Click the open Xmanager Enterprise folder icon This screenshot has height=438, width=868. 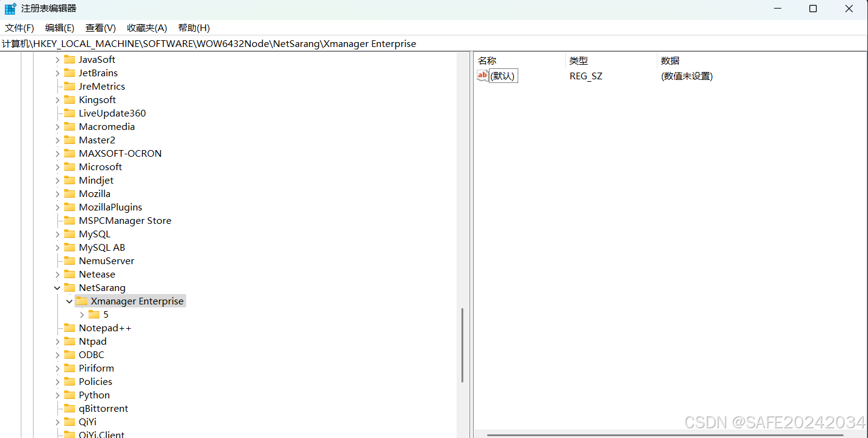pyautogui.click(x=82, y=301)
